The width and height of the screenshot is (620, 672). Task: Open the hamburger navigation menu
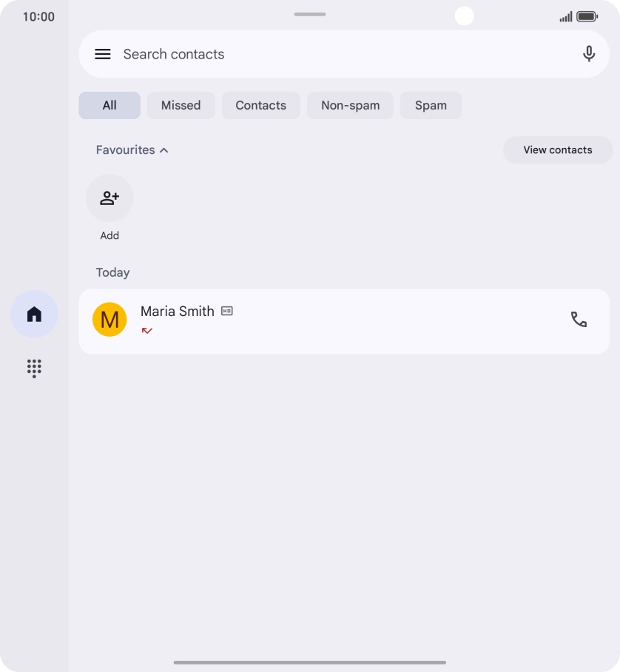coord(103,54)
